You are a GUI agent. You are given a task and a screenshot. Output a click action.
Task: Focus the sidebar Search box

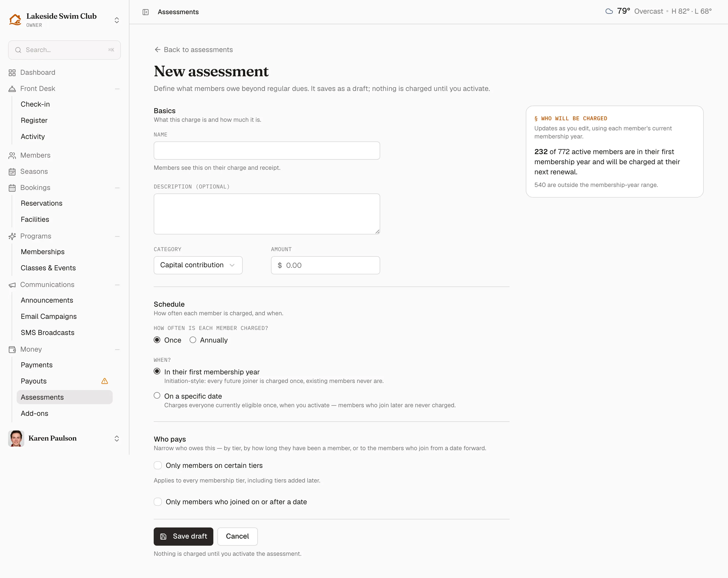click(x=64, y=50)
